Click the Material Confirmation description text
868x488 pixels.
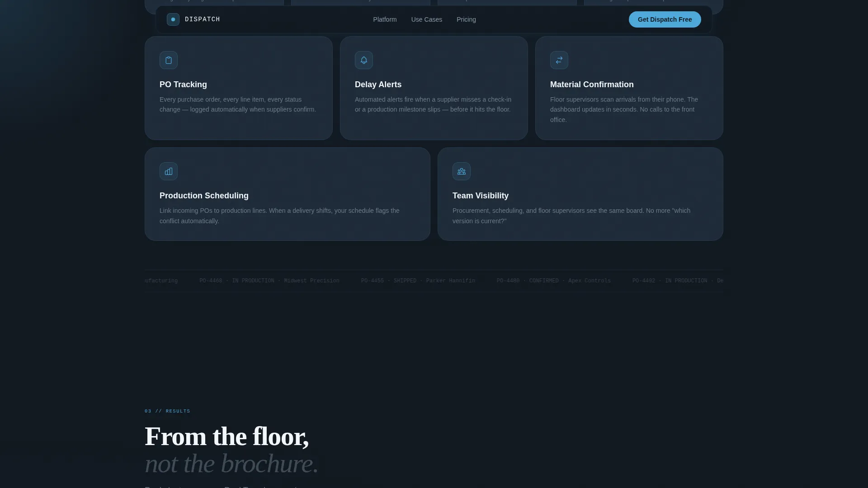coord(624,109)
